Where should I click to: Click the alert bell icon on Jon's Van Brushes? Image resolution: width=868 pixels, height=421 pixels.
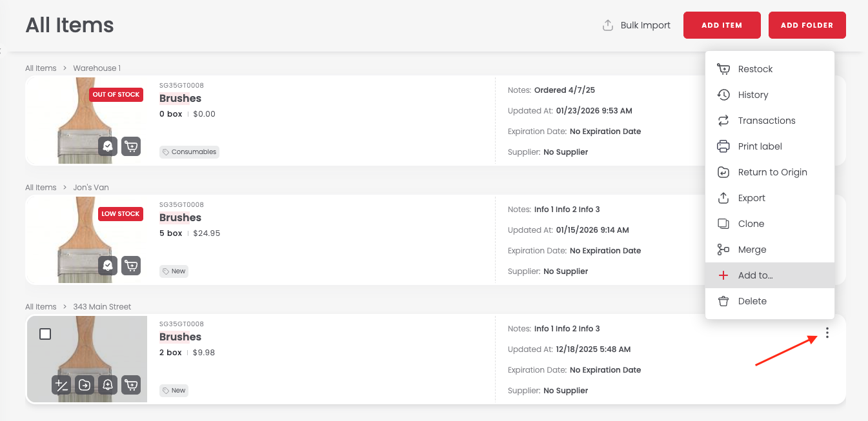(108, 266)
